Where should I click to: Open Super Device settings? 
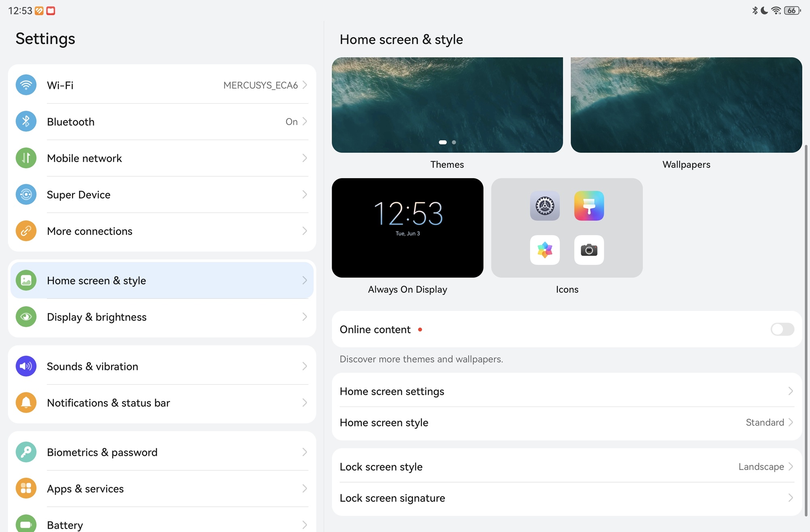162,194
